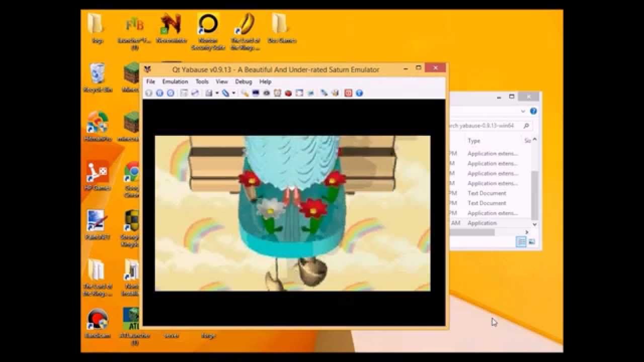
Task: Select the Lord of the Rings gold ring shortcut
Action: [x=245, y=32]
